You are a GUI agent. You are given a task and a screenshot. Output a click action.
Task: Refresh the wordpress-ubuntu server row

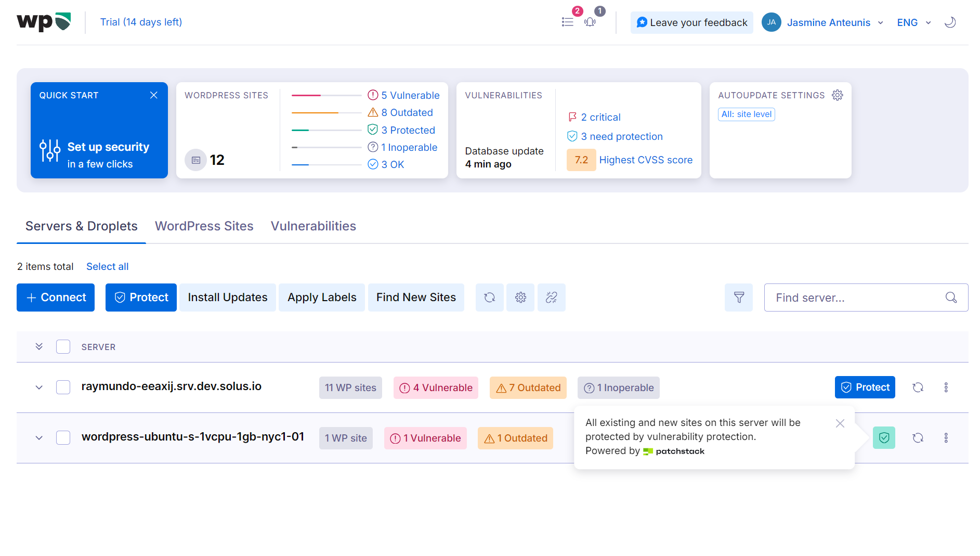918,438
